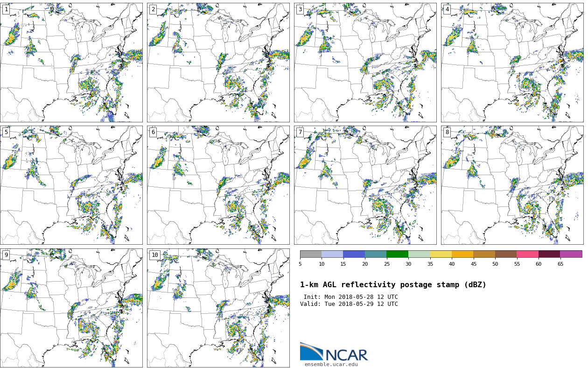Pick the blue 15–20 dBZ color swatch
The width and height of the screenshot is (588, 368).
point(354,254)
